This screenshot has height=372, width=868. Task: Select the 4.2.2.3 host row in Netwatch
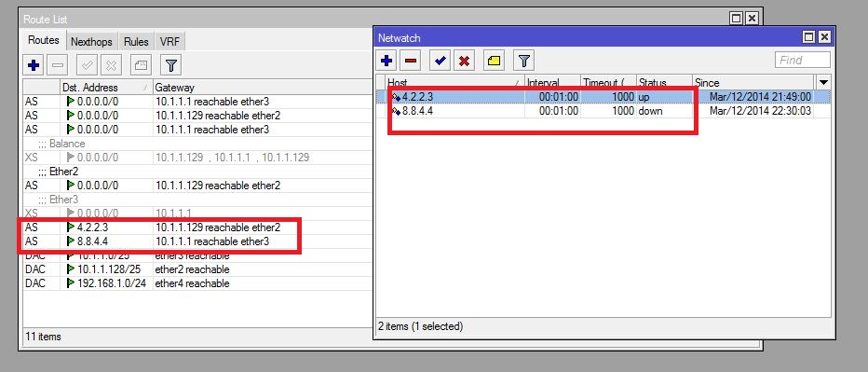[x=604, y=97]
